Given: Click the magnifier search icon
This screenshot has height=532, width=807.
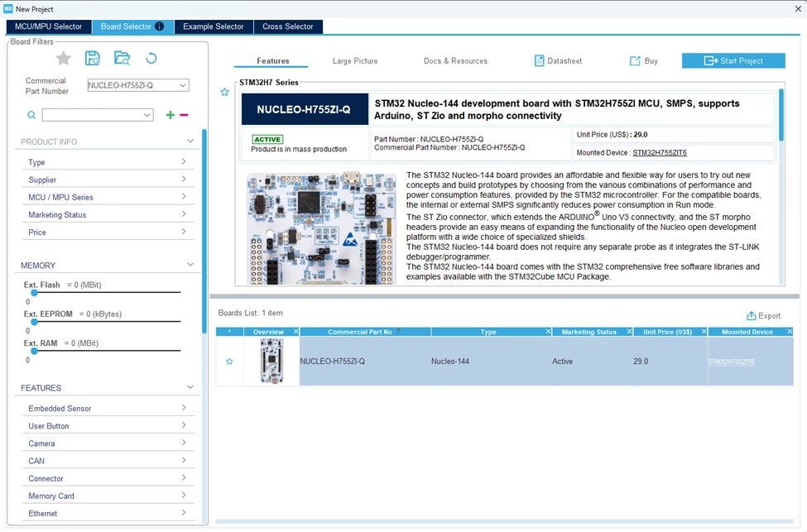Looking at the screenshot, I should (31, 115).
